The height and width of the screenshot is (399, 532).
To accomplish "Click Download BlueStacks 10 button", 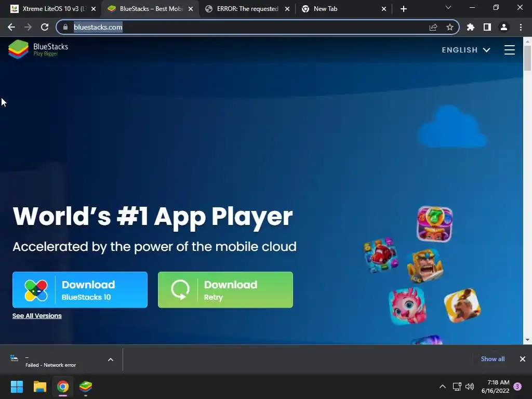I will pyautogui.click(x=80, y=290).
